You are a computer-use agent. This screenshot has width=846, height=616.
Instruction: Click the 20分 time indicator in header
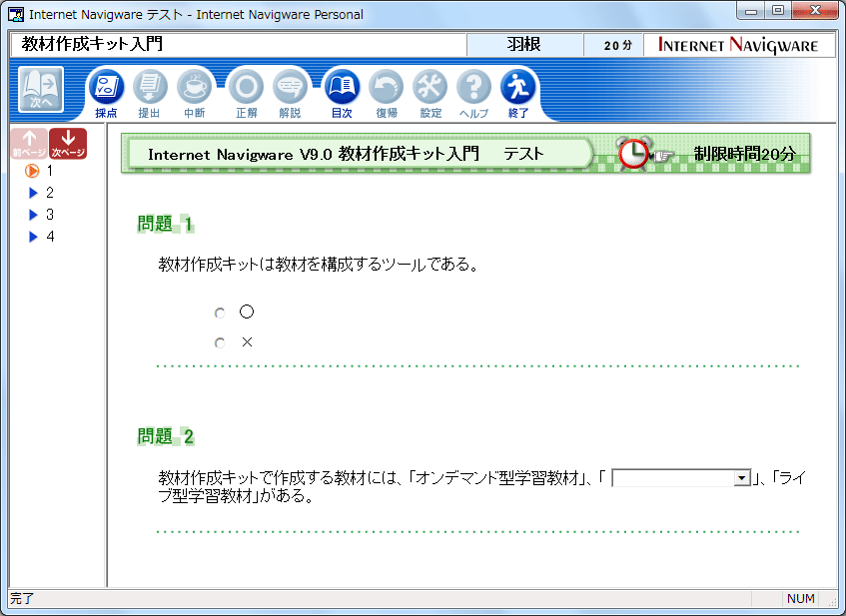614,45
